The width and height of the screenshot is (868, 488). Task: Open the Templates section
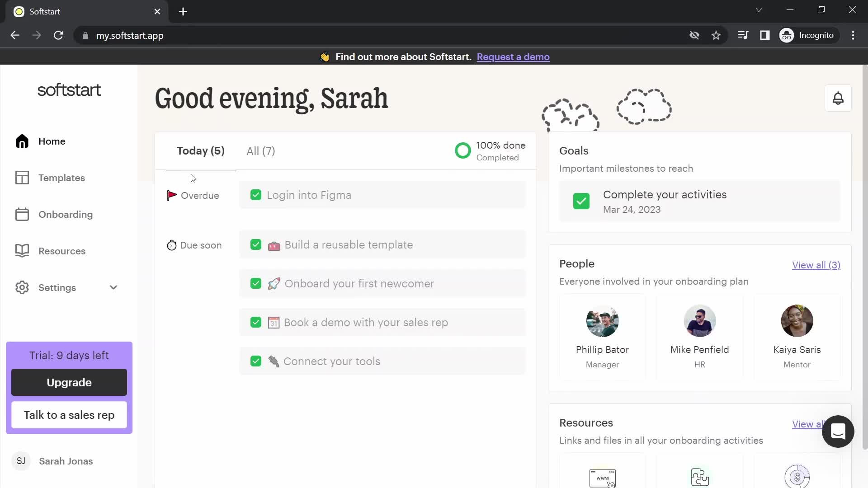[62, 178]
